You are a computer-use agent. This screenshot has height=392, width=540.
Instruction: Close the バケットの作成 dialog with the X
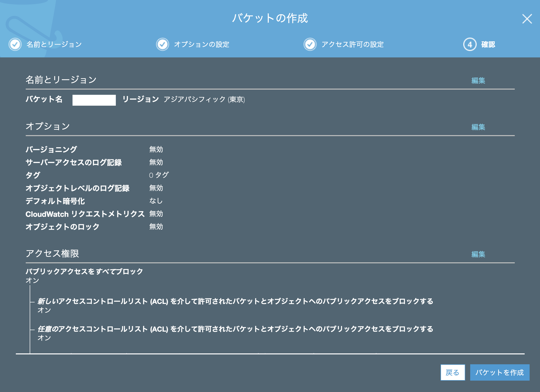coord(527,19)
